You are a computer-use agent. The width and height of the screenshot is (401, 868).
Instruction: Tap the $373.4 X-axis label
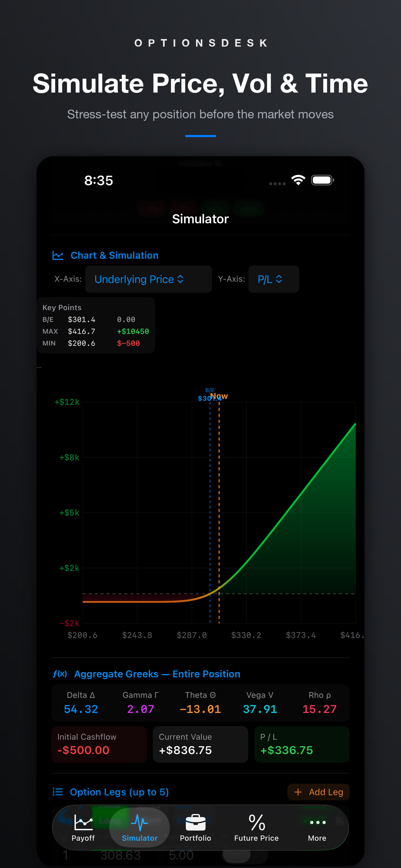click(301, 635)
